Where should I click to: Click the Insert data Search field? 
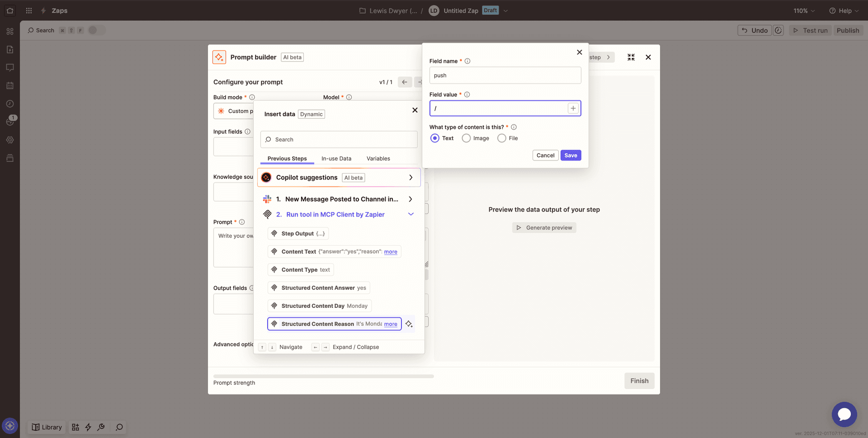[339, 140]
